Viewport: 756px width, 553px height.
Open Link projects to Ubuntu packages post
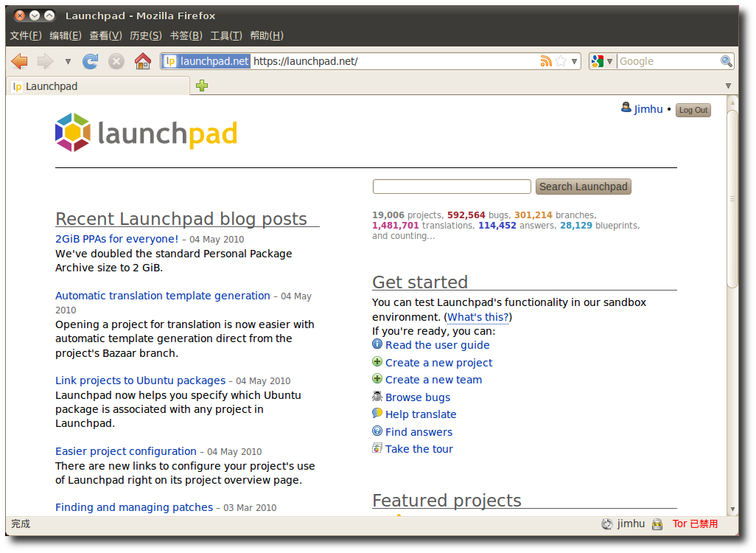point(140,380)
